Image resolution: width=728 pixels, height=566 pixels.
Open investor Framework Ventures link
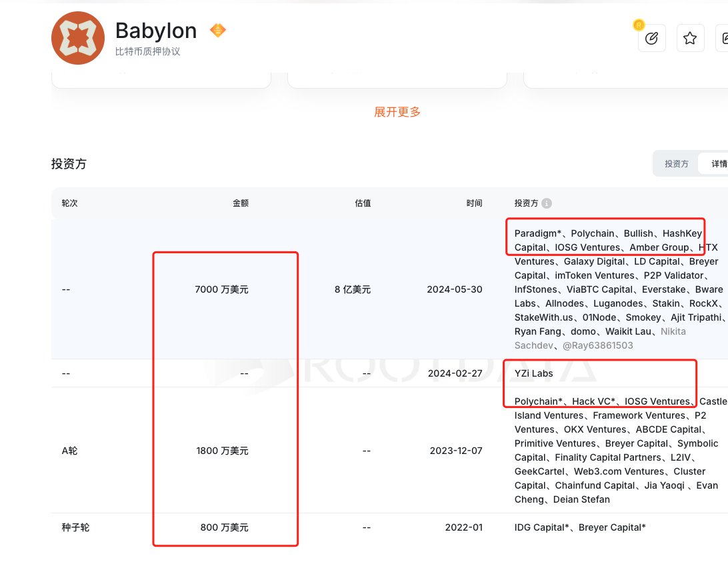tap(639, 415)
